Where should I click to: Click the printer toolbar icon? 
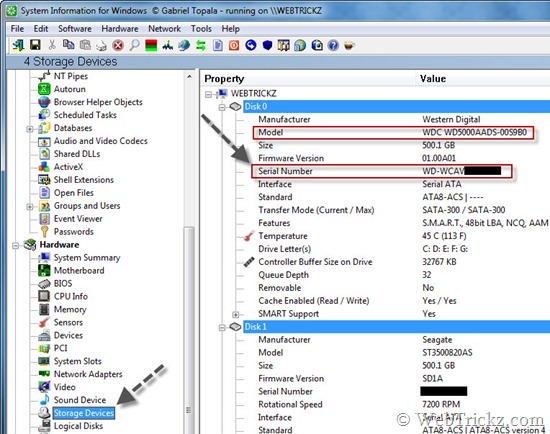point(102,46)
